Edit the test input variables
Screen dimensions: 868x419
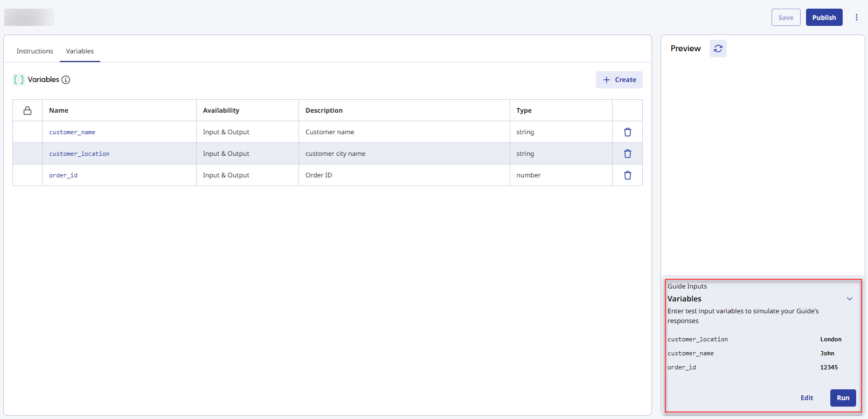[x=807, y=398]
